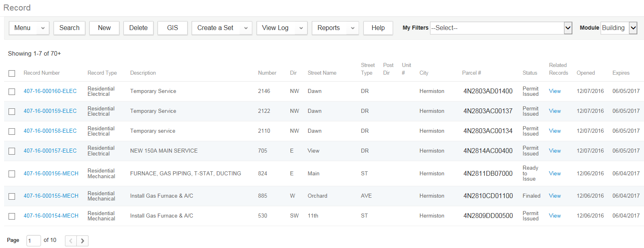Screen dimensions: 644x248
Task: Open the GIS button
Action: click(x=173, y=28)
